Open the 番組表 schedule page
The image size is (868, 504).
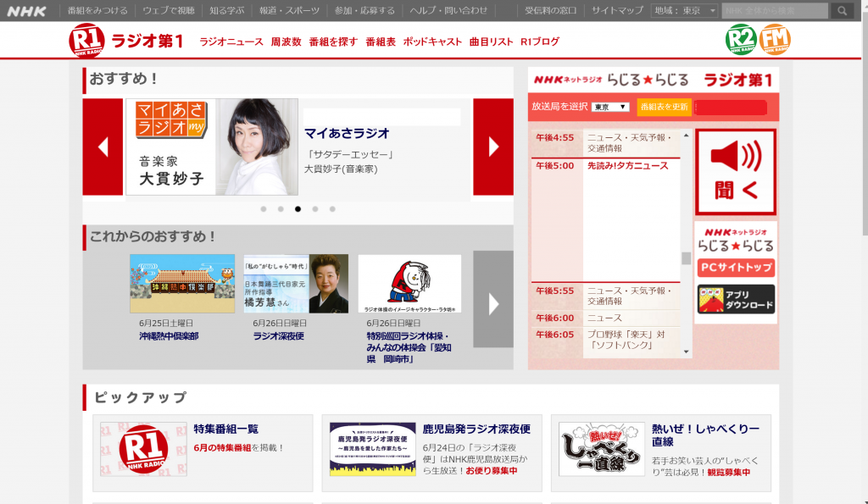pyautogui.click(x=381, y=42)
